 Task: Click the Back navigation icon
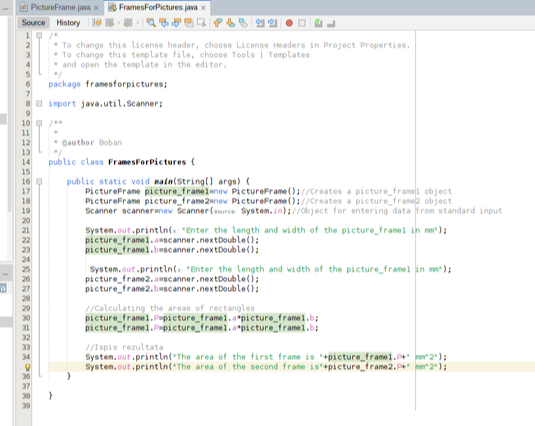[x=110, y=23]
